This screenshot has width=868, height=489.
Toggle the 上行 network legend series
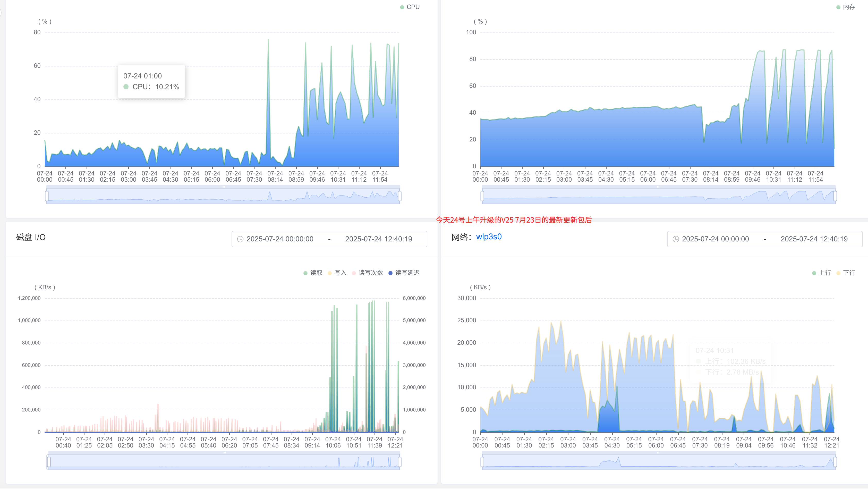(x=821, y=273)
